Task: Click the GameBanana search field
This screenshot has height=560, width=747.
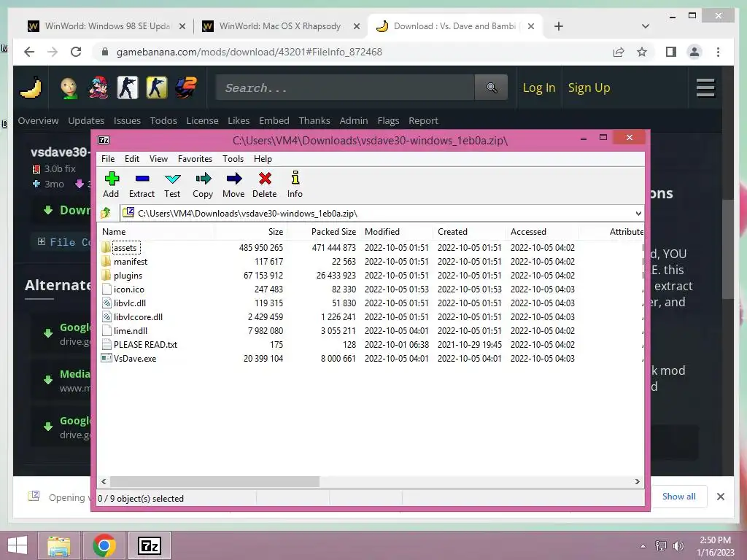Action: (345, 87)
